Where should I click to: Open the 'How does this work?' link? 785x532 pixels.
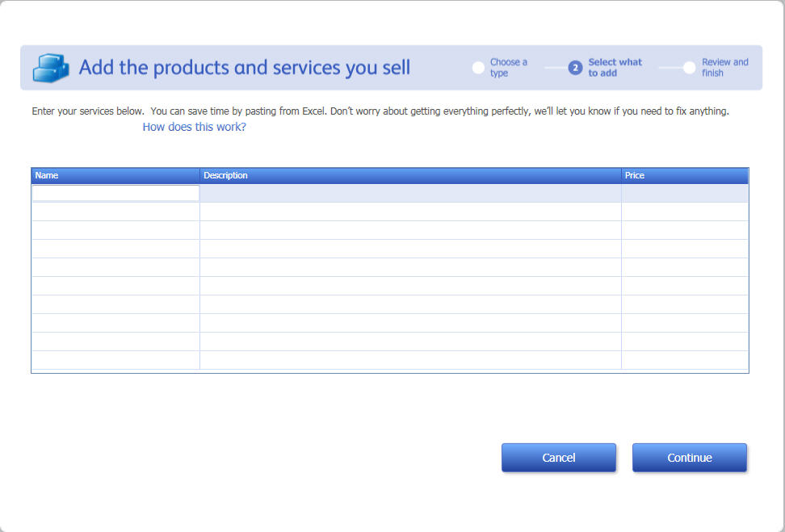pos(194,128)
